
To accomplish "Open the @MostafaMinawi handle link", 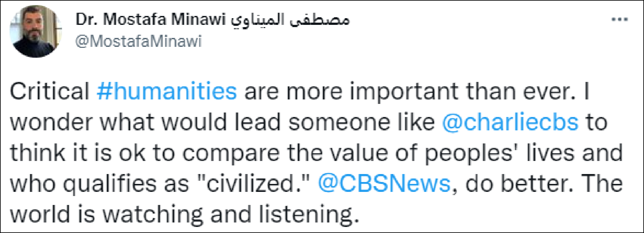I will 138,42.
